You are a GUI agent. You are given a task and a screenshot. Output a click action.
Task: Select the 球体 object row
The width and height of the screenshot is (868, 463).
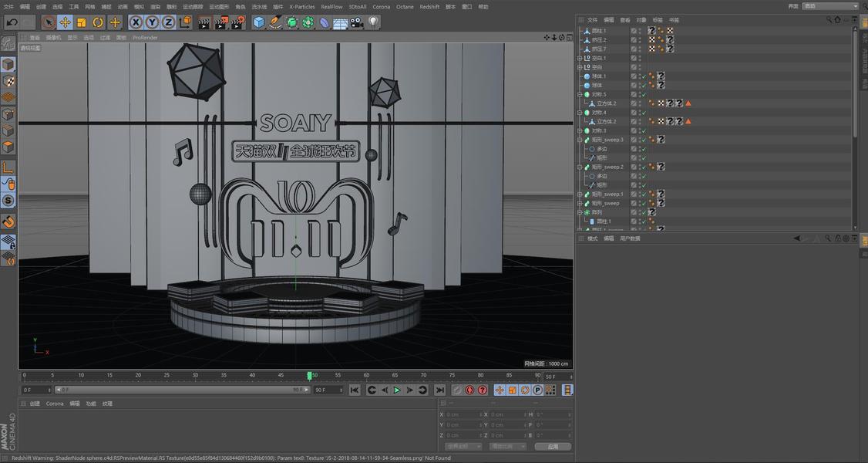597,86
